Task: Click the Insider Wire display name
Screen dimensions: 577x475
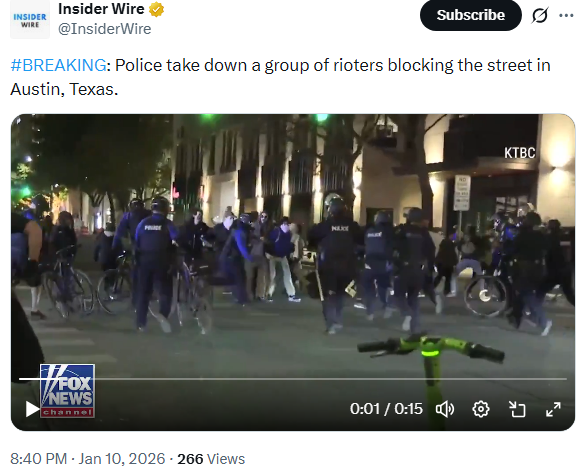Action: [x=101, y=9]
